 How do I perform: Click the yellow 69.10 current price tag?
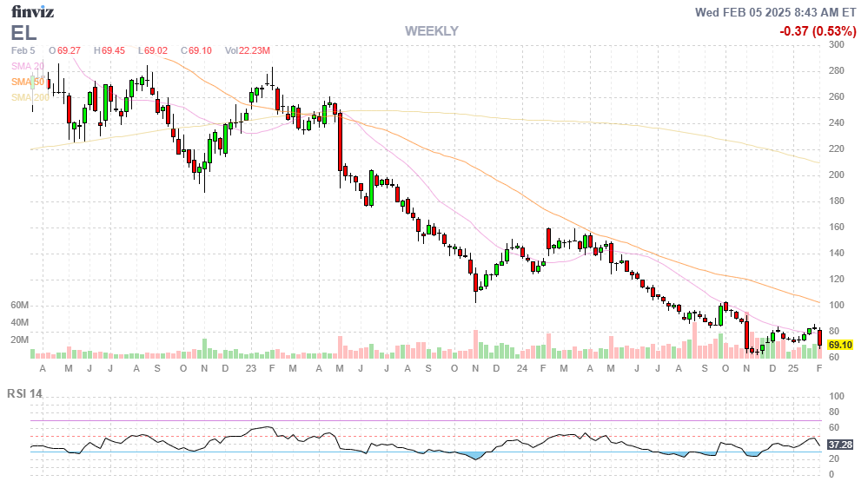point(838,345)
